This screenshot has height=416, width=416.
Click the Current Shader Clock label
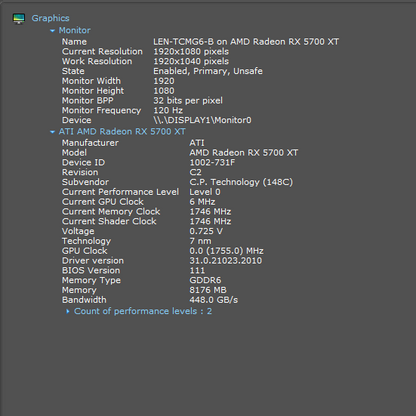pyautogui.click(x=109, y=222)
